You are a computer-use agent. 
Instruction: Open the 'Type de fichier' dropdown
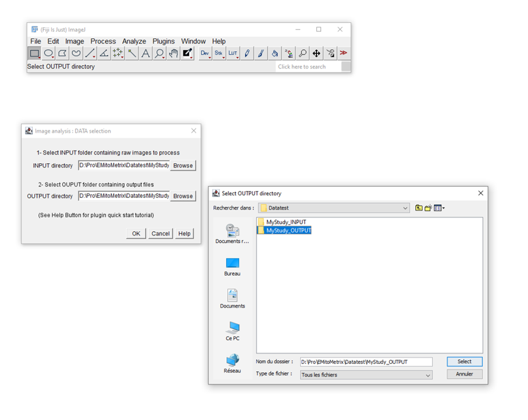428,375
